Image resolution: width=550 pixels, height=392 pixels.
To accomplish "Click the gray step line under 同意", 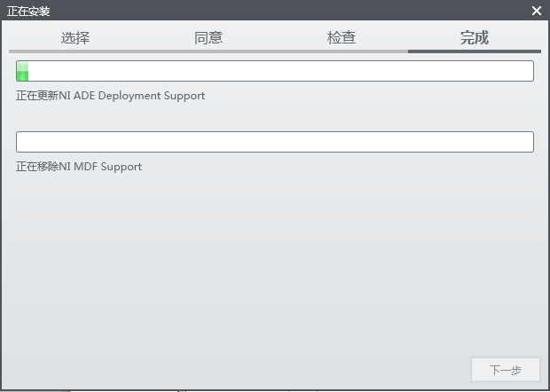I will (x=208, y=51).
